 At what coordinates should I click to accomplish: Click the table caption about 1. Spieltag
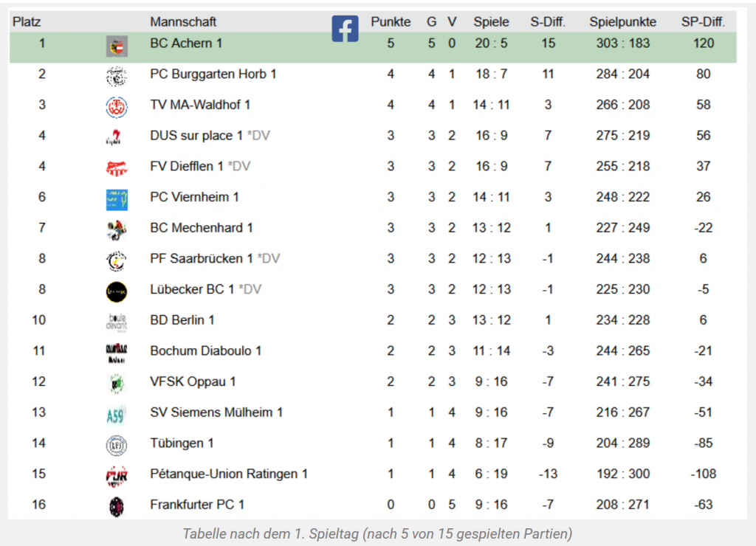click(x=377, y=533)
